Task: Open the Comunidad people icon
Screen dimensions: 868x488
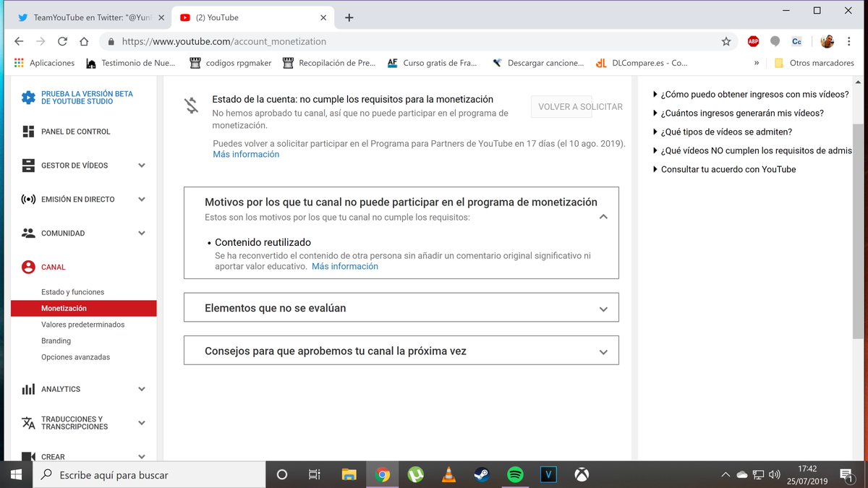Action: click(28, 234)
